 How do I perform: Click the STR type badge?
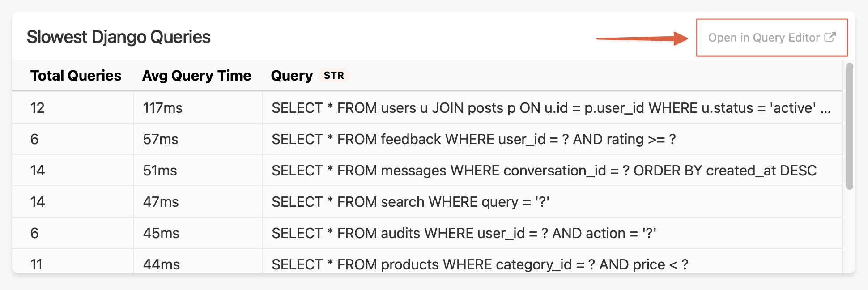[x=334, y=76]
